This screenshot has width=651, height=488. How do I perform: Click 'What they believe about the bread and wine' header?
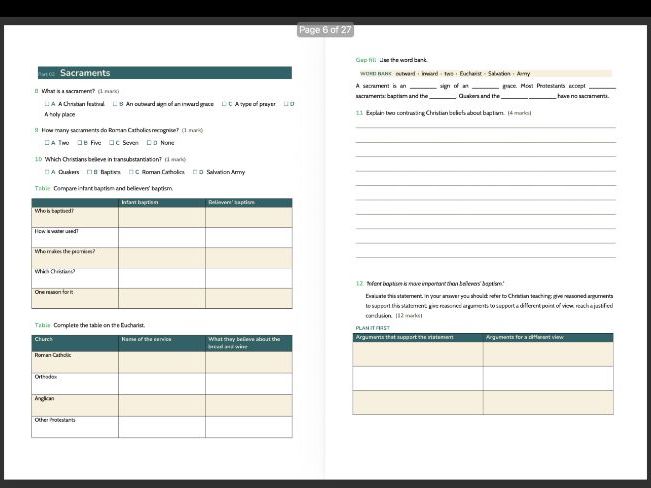(x=244, y=343)
